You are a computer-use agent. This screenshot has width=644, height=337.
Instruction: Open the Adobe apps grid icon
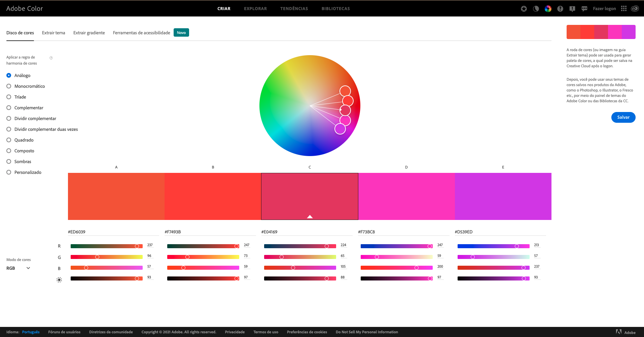[x=624, y=8]
